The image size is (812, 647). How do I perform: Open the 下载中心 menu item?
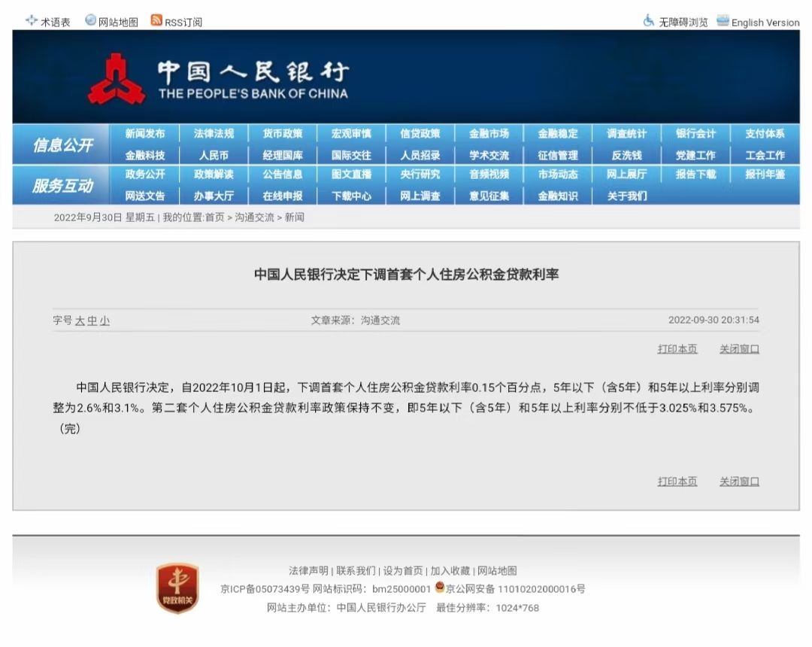(x=352, y=196)
